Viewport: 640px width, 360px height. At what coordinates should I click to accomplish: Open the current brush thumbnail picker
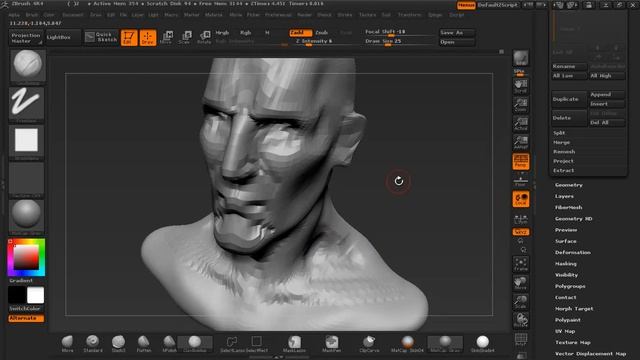click(x=27, y=67)
